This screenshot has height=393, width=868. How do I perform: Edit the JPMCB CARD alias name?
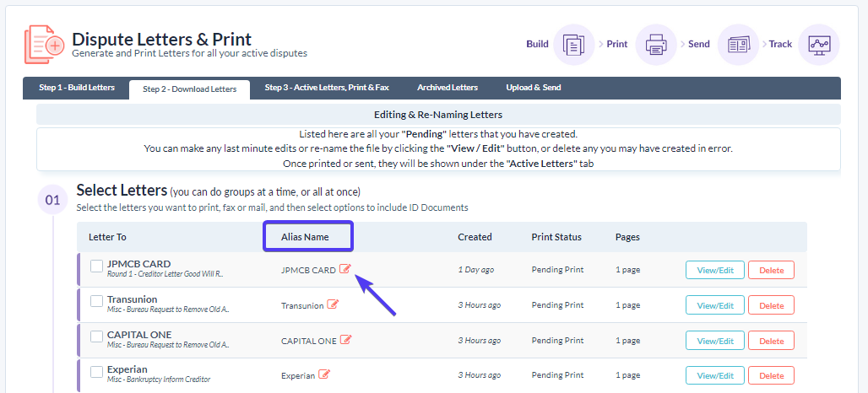345,270
